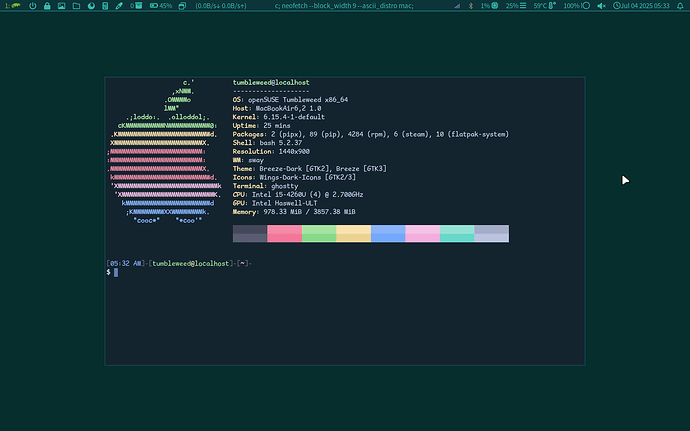The image size is (690, 431).
Task: Click the Memory 978.33 MiB line
Action: pyautogui.click(x=294, y=212)
